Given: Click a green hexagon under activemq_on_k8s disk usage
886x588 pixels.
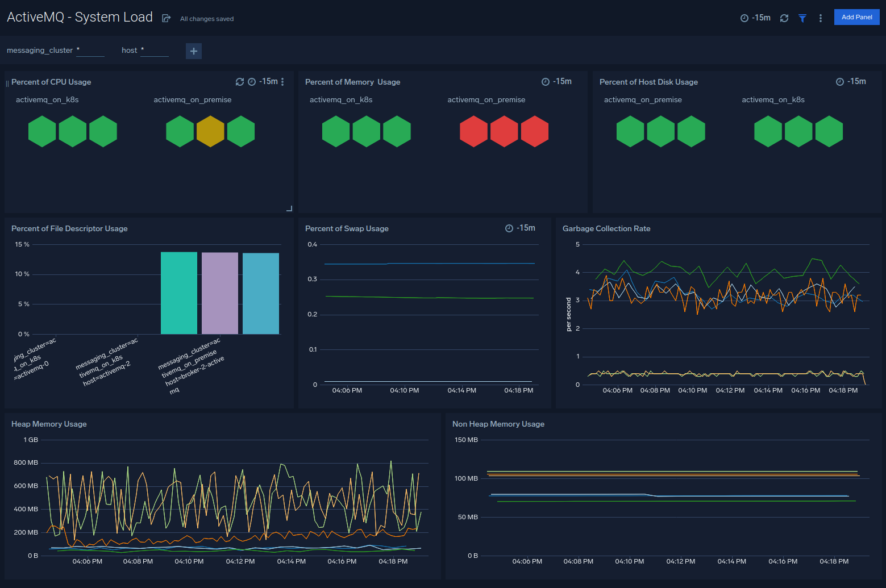Looking at the screenshot, I should point(798,131).
